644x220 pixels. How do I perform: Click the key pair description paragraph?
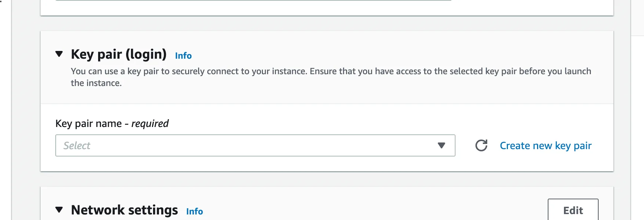coord(331,77)
